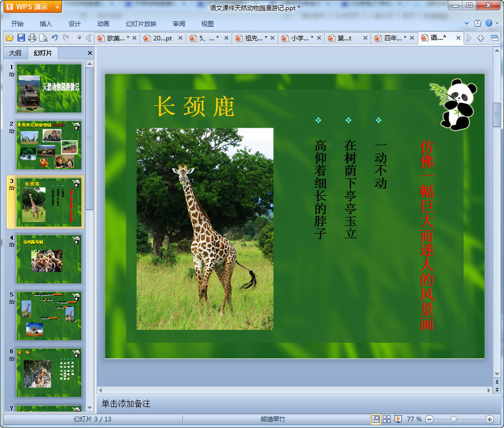Collapse ribbon using the chevron near skin icon

pyautogui.click(x=467, y=23)
